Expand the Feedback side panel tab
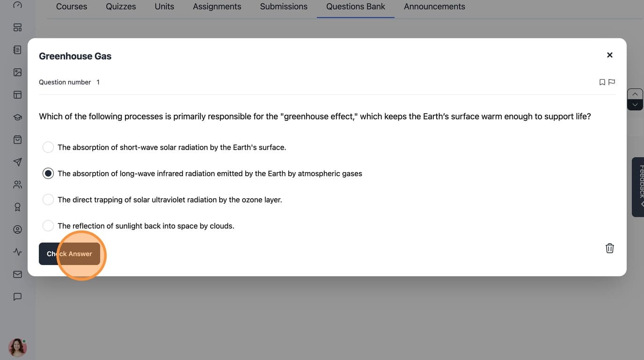Screen dimensions: 644x360 [638, 187]
